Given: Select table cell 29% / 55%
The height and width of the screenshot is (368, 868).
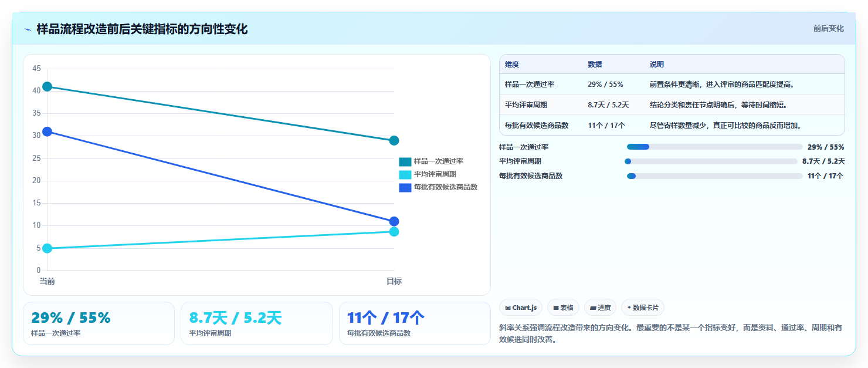Looking at the screenshot, I should click(605, 85).
